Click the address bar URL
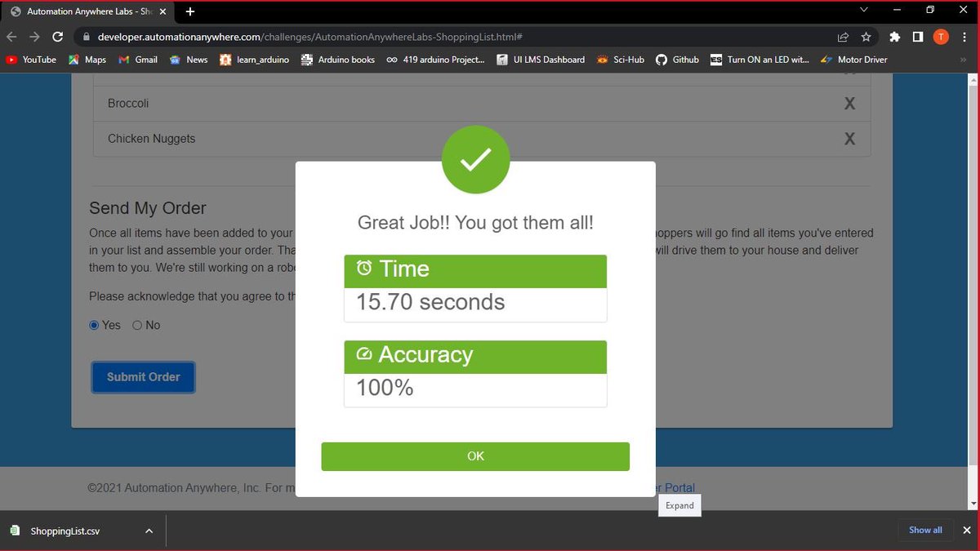 (310, 37)
